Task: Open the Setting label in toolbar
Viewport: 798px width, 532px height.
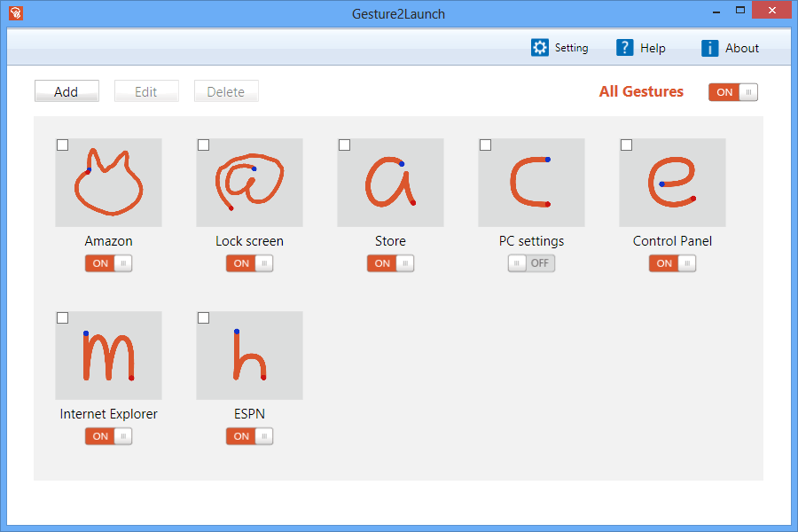Action: pyautogui.click(x=572, y=48)
